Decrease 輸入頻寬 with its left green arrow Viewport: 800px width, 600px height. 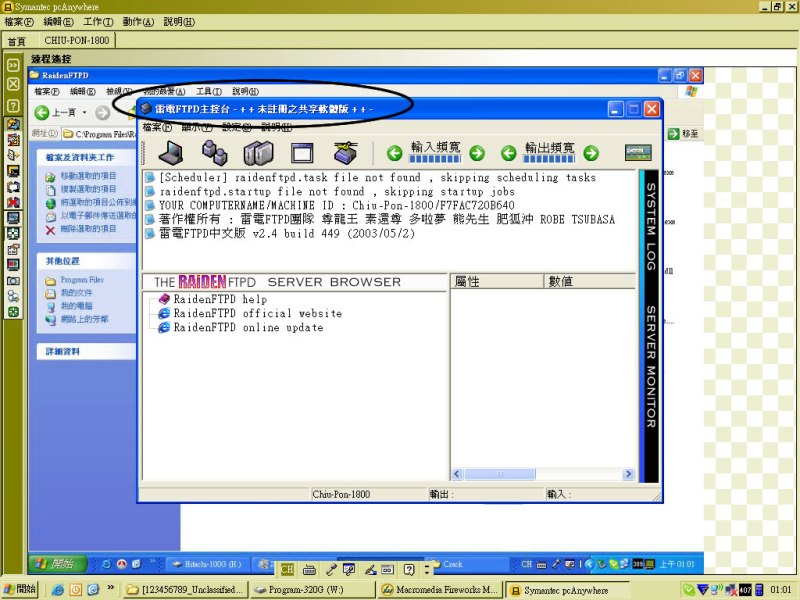point(394,153)
